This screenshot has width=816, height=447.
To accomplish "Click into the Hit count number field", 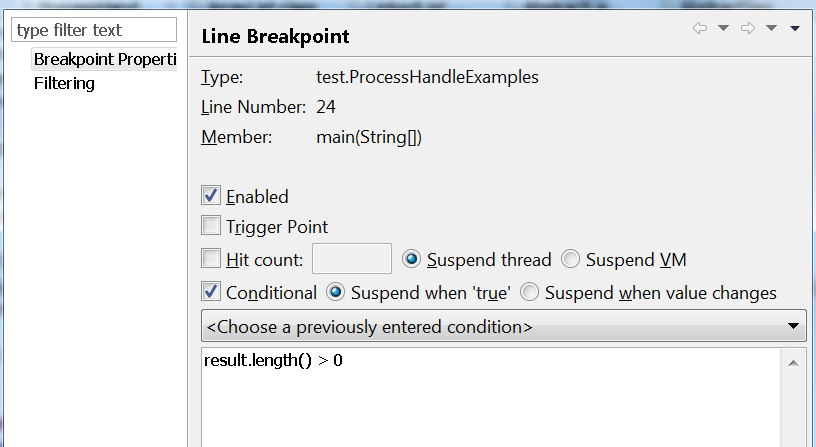I will pyautogui.click(x=351, y=259).
